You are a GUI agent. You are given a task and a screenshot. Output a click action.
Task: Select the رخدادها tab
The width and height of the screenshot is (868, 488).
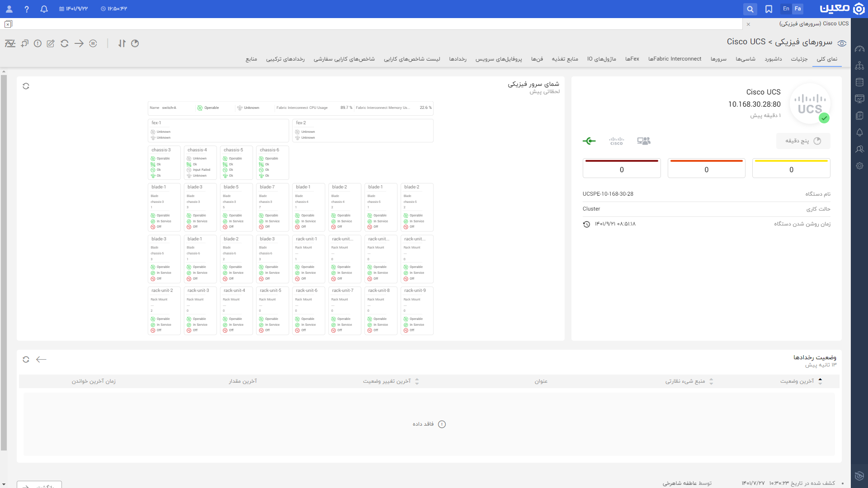coord(458,59)
